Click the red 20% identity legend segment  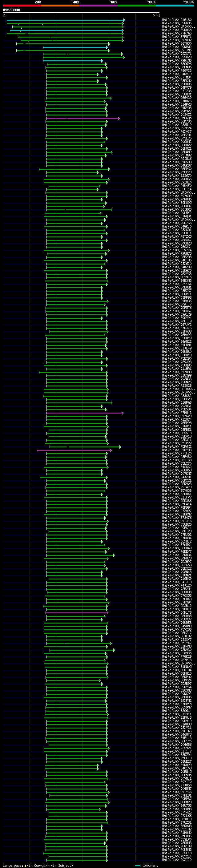[22, 6]
